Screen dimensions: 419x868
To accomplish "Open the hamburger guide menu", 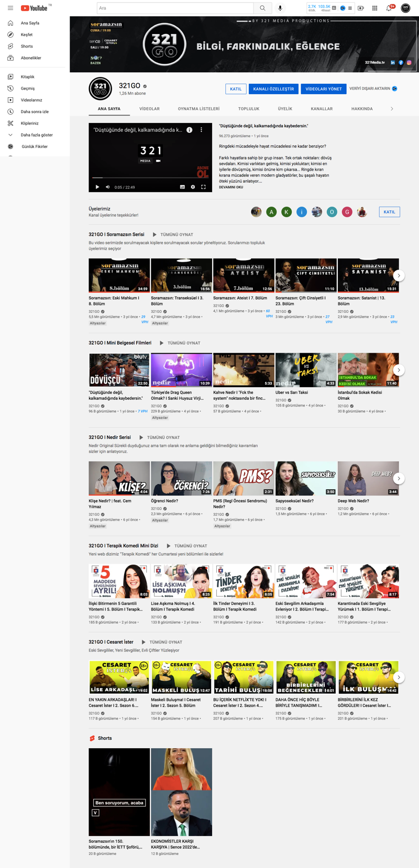I will 10,8.
